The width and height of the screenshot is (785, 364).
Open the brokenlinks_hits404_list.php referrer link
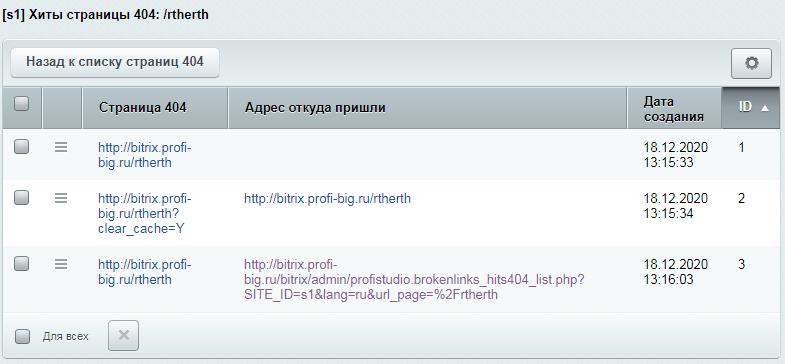[414, 279]
